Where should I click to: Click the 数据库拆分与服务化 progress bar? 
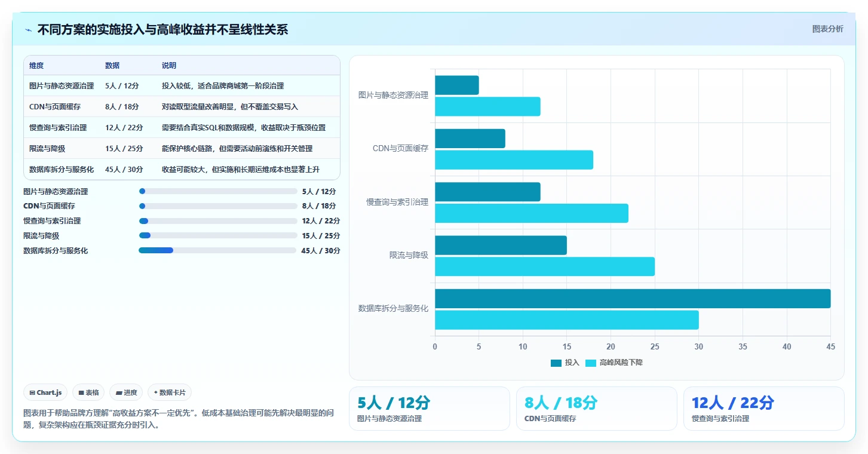218,250
